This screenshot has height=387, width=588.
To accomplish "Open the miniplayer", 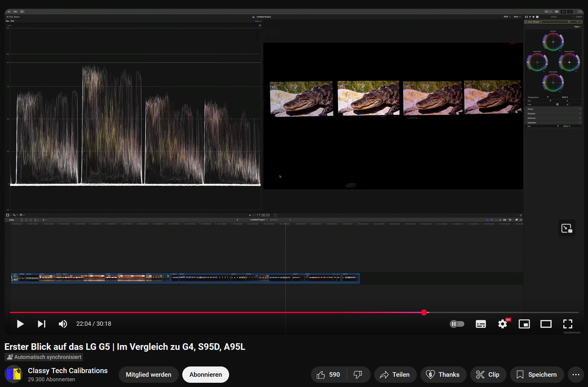I will [524, 324].
